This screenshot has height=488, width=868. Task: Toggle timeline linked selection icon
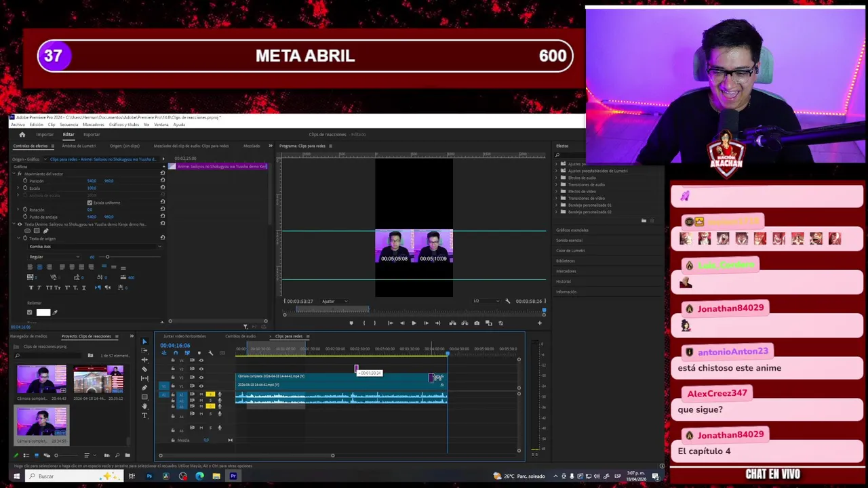click(187, 353)
